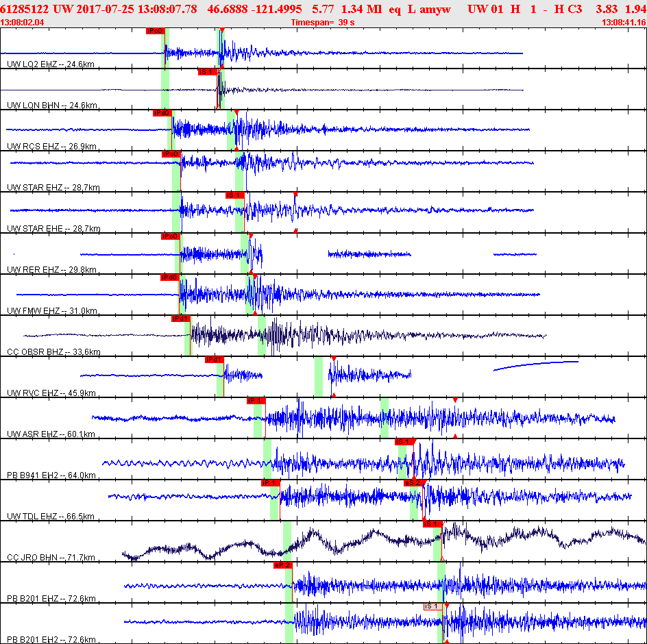Viewport: 647px width, 644px height.
Task: Select iPd1 pick flag on OBSR BHZ trace
Action: tap(181, 319)
